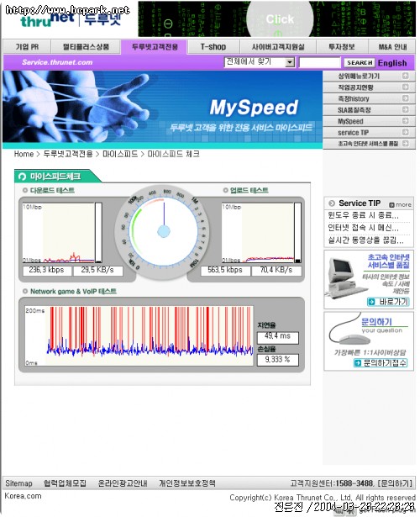Click Home in the breadcrumb
Viewport: 420px width, 517px height.
tap(24, 154)
